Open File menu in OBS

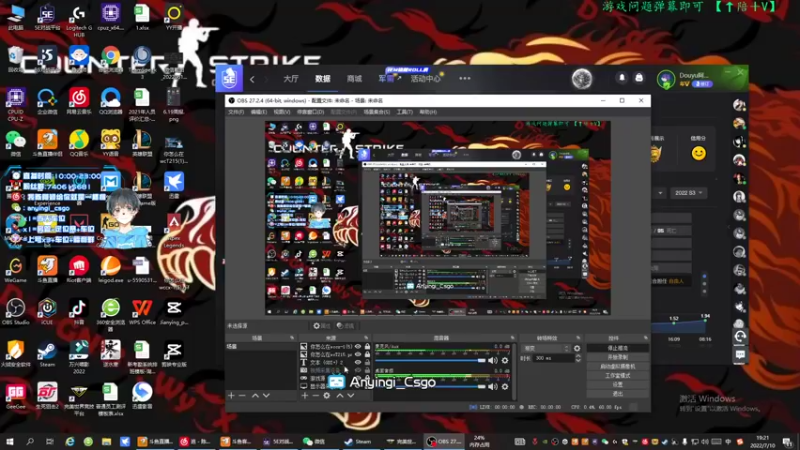pos(236,112)
